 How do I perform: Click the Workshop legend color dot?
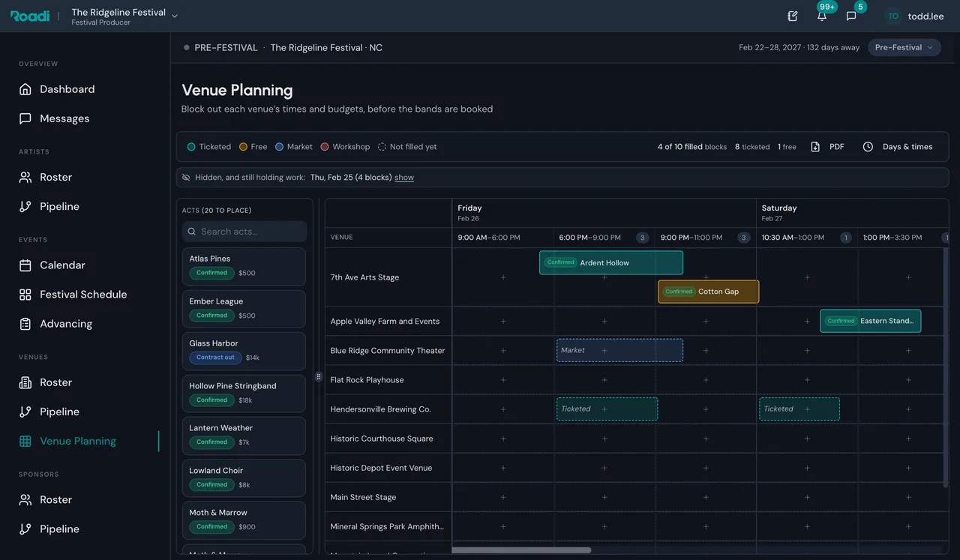click(325, 147)
